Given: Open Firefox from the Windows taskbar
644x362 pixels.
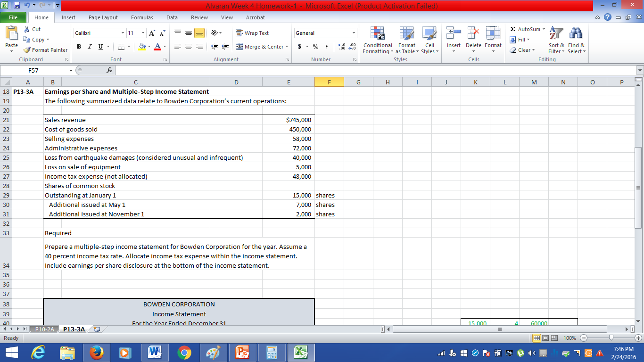Looking at the screenshot, I should point(96,353).
